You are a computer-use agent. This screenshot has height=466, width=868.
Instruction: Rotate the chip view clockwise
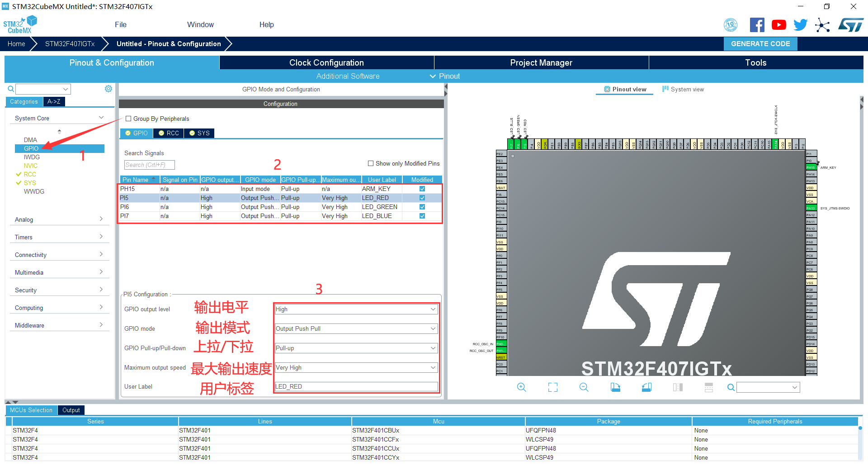pos(615,387)
